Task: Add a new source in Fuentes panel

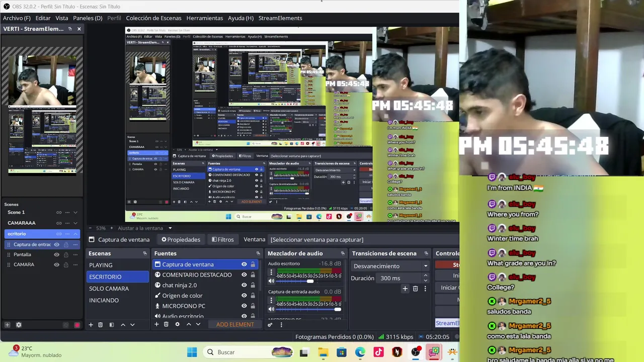Action: point(156,324)
